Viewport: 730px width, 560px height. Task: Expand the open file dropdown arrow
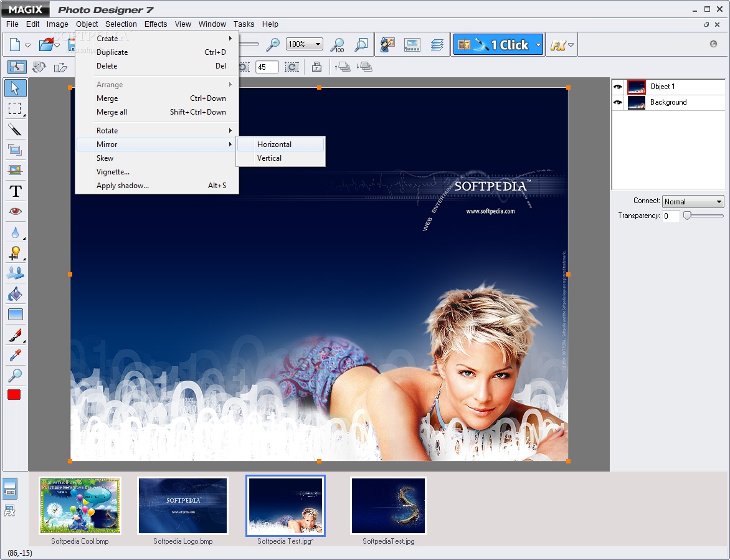57,45
